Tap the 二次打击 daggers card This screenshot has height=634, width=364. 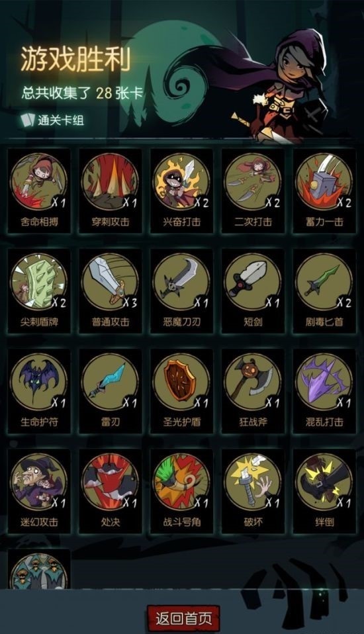coord(253,191)
